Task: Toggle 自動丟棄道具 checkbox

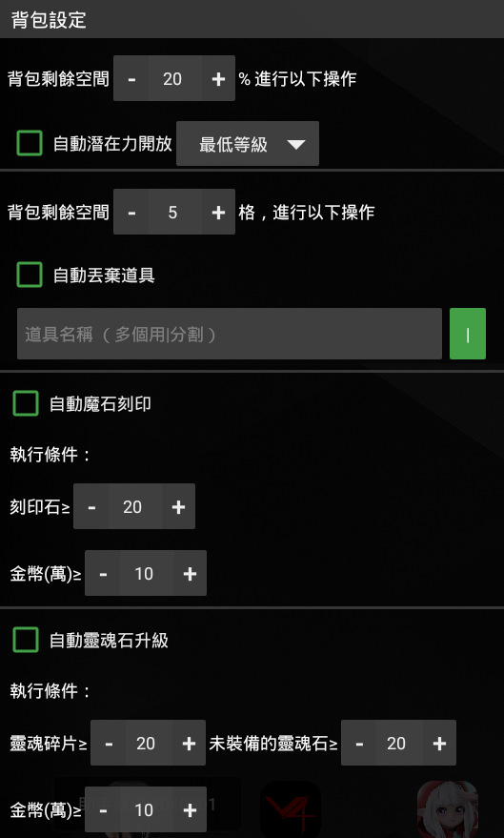Action: (30, 275)
